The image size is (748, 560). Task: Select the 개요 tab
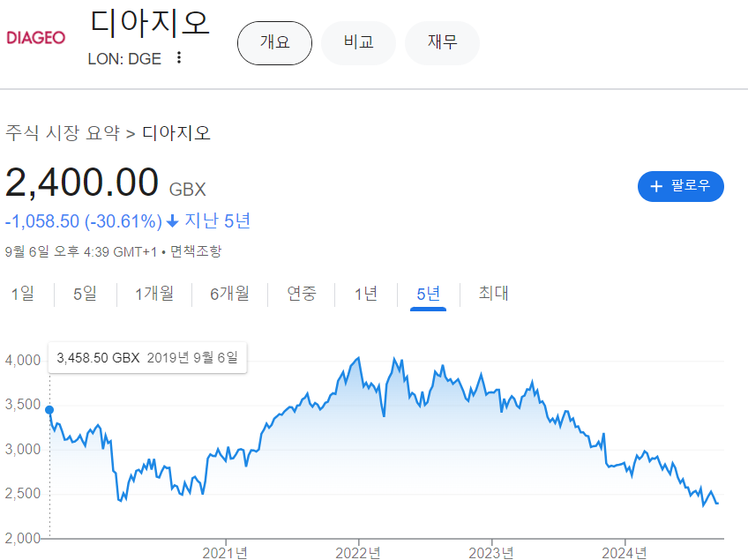[x=275, y=43]
